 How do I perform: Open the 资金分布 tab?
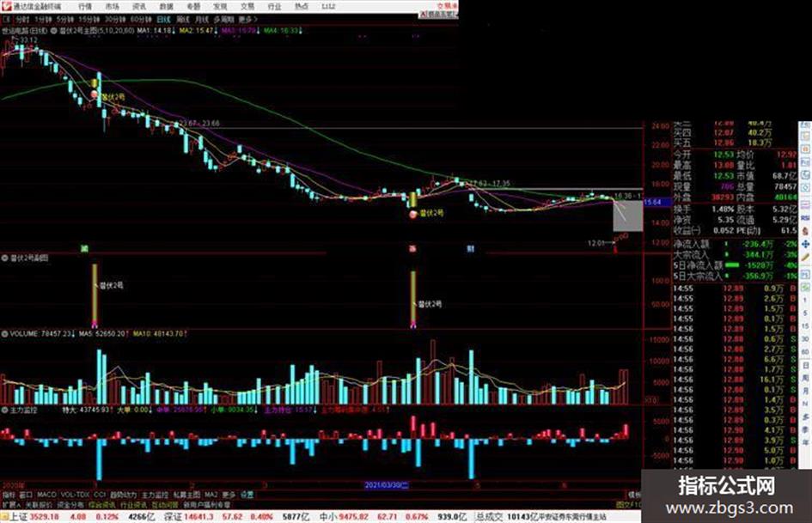[70, 504]
